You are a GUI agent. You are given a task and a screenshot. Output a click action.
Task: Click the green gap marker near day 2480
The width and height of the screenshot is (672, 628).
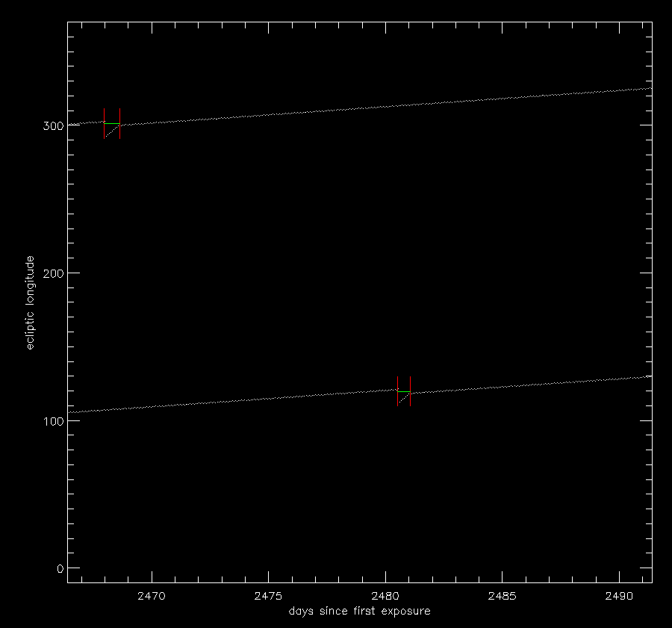[404, 391]
